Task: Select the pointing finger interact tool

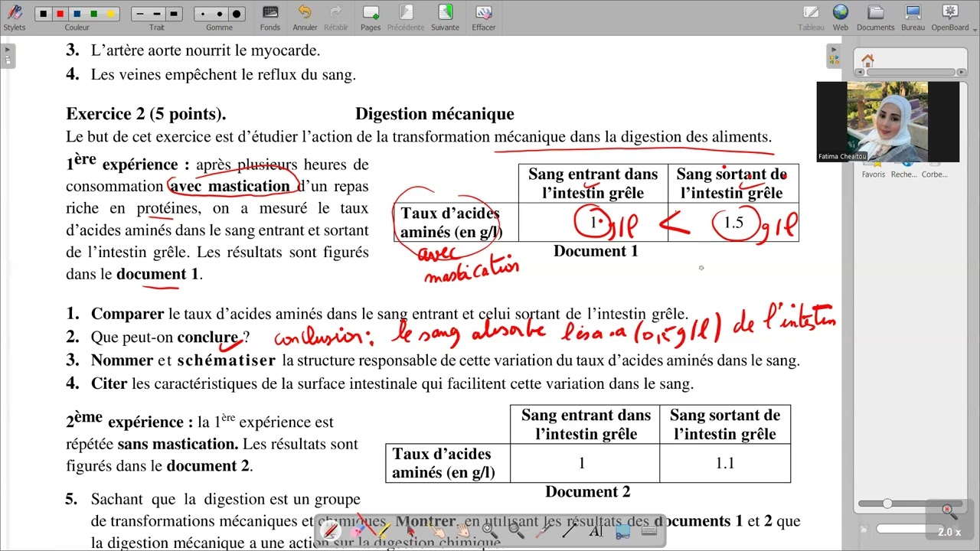Action: (x=437, y=531)
